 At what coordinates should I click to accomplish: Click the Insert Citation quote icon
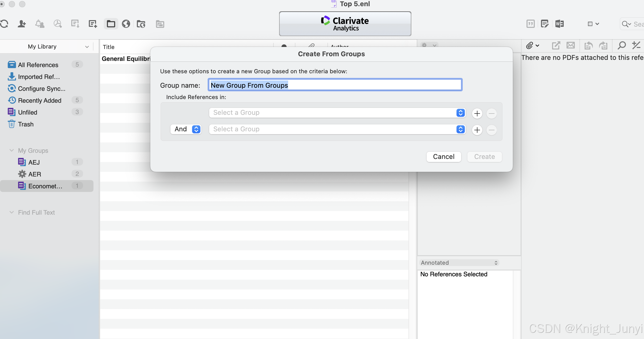[x=530, y=24]
